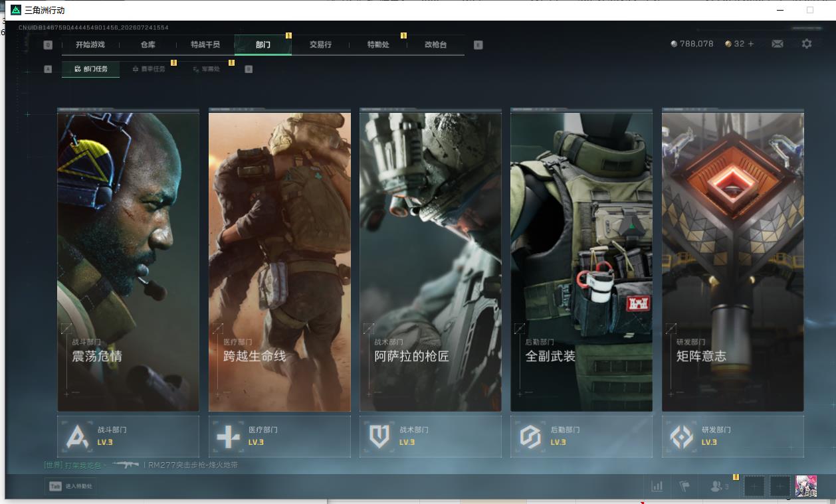Click the expand arrow on 震荡危情 card
Viewport: 836px width, 504px height.
[66, 328]
